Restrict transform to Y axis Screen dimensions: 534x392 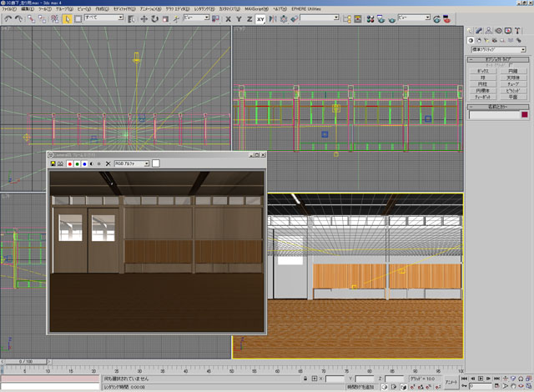click(239, 19)
